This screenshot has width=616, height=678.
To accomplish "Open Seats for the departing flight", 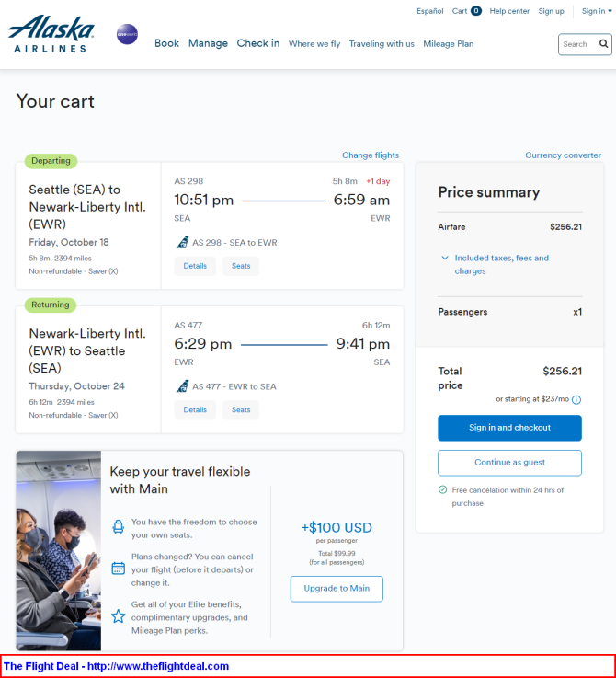I will click(241, 266).
